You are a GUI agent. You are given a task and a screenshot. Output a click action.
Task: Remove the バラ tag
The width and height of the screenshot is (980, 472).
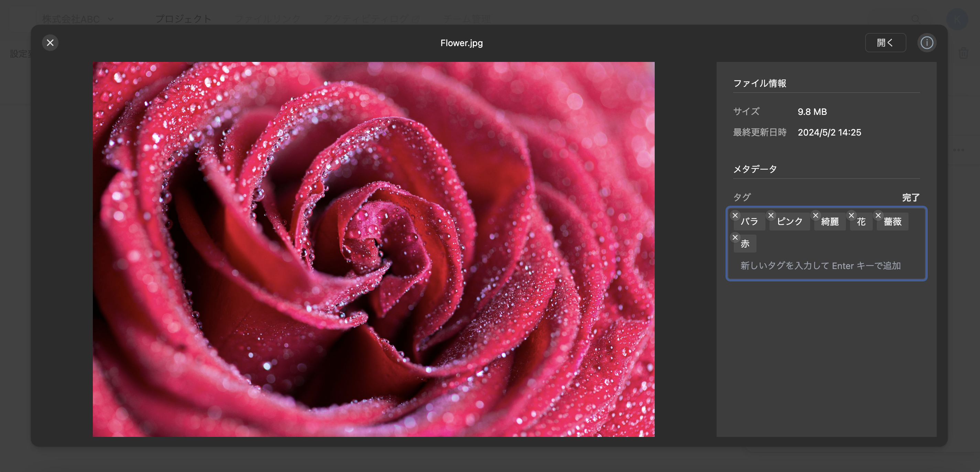pyautogui.click(x=735, y=215)
